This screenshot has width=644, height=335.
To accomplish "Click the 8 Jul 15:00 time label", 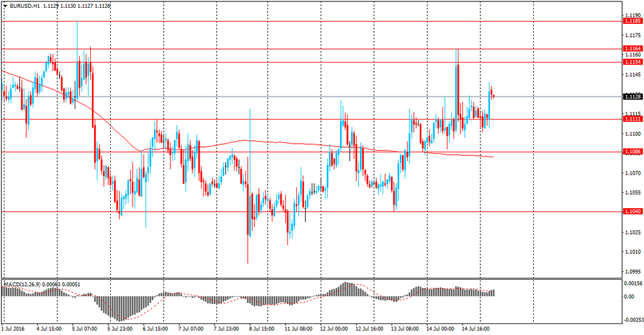I will (261, 329).
